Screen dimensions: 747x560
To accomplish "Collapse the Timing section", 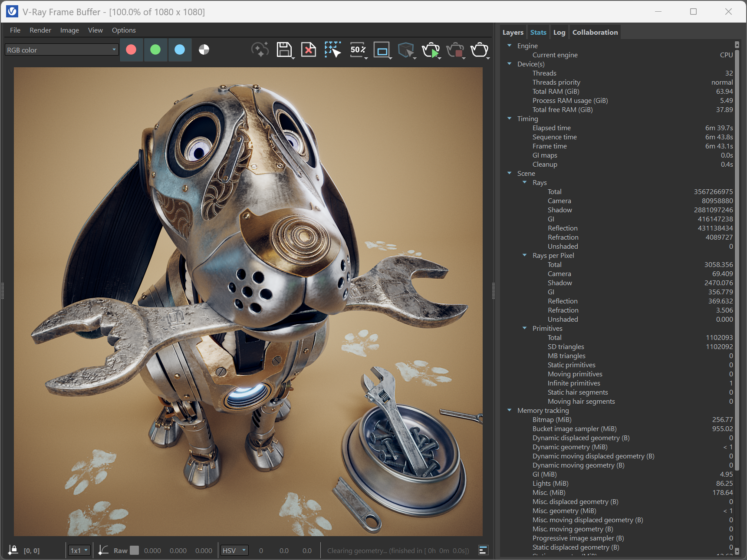I will [x=509, y=118].
